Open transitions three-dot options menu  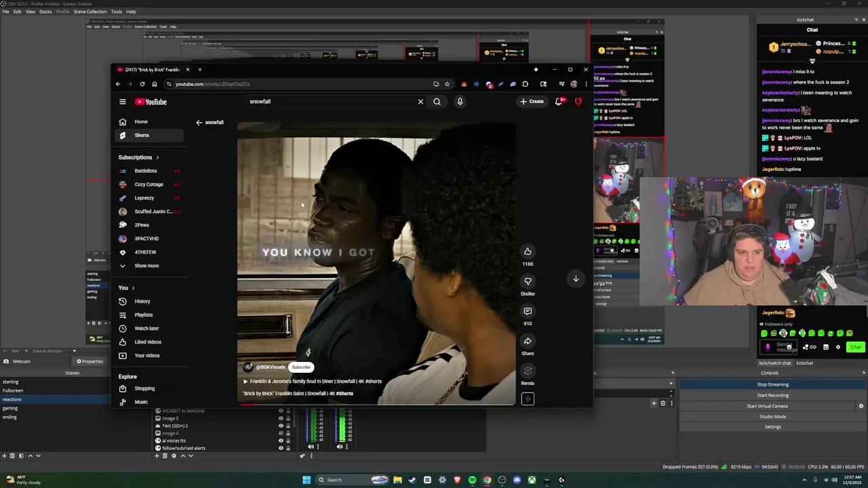[x=671, y=403]
